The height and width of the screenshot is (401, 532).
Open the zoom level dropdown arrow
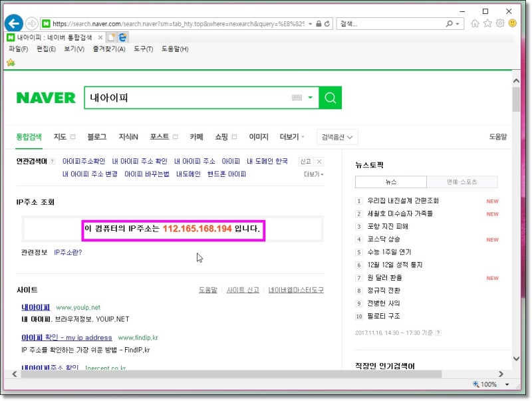pyautogui.click(x=507, y=384)
